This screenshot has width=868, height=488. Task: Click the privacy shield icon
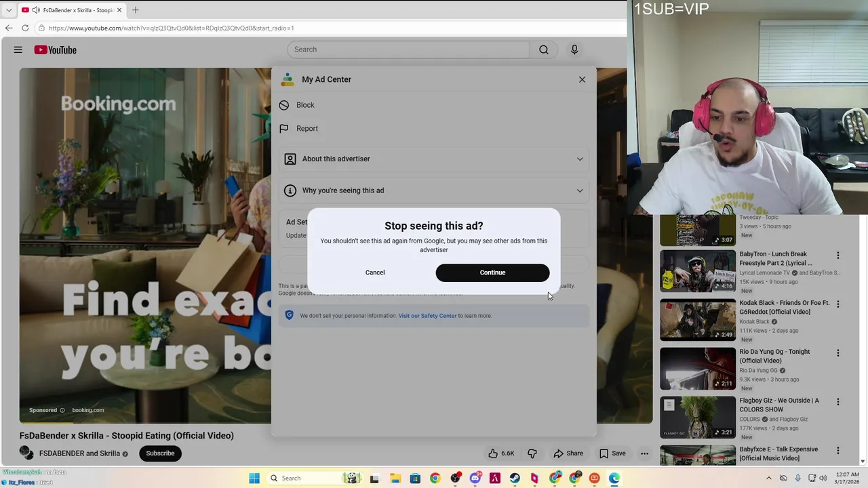(290, 315)
